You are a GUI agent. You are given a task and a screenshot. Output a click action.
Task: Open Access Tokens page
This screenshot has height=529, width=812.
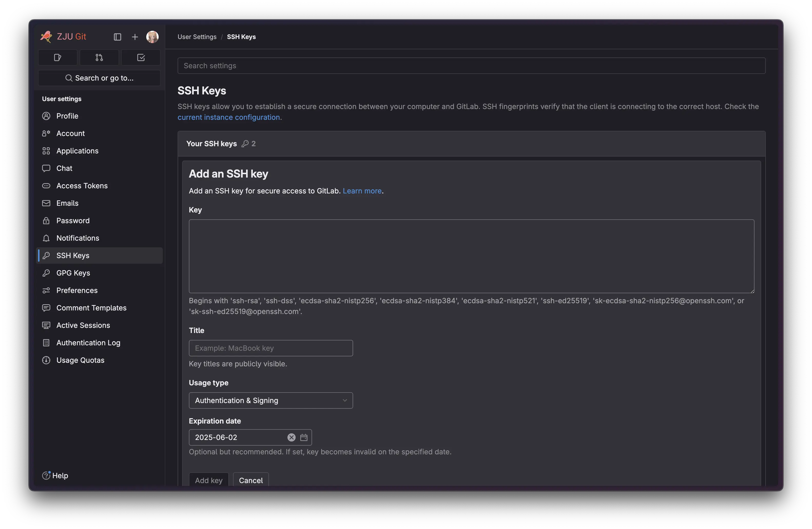pyautogui.click(x=99, y=185)
